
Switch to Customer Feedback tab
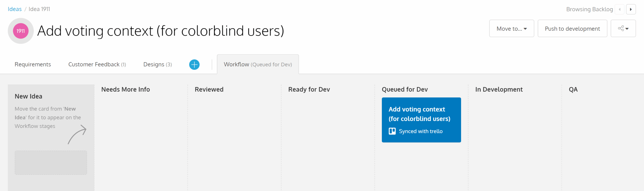point(97,64)
